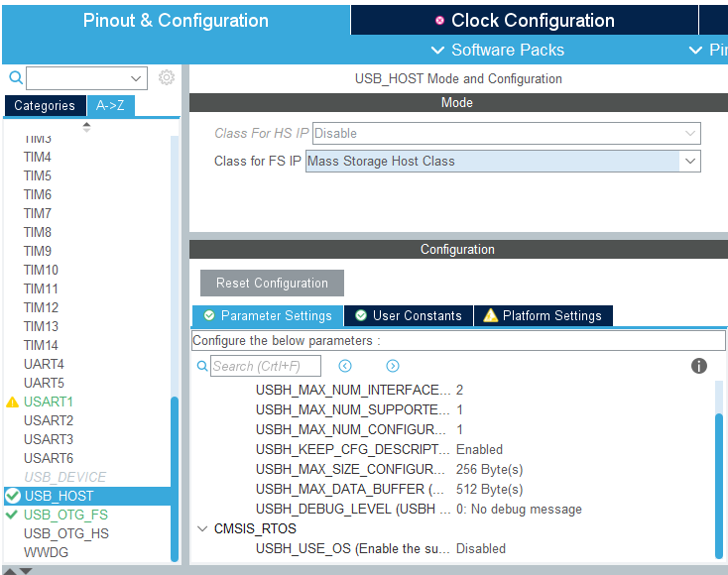Open the Platform Settings tab
This screenshot has width=728, height=575.
point(544,315)
